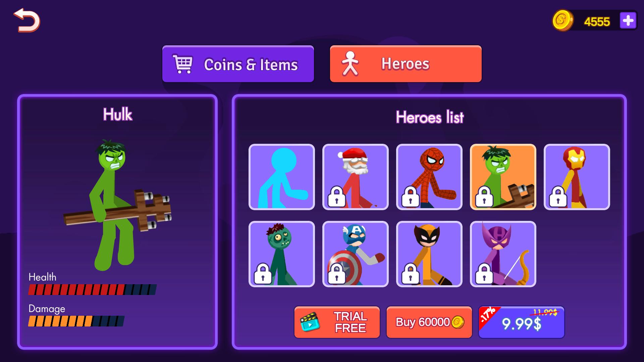The height and width of the screenshot is (362, 644).
Task: Purchase the 9.99$ discounted offer
Action: coord(522,322)
